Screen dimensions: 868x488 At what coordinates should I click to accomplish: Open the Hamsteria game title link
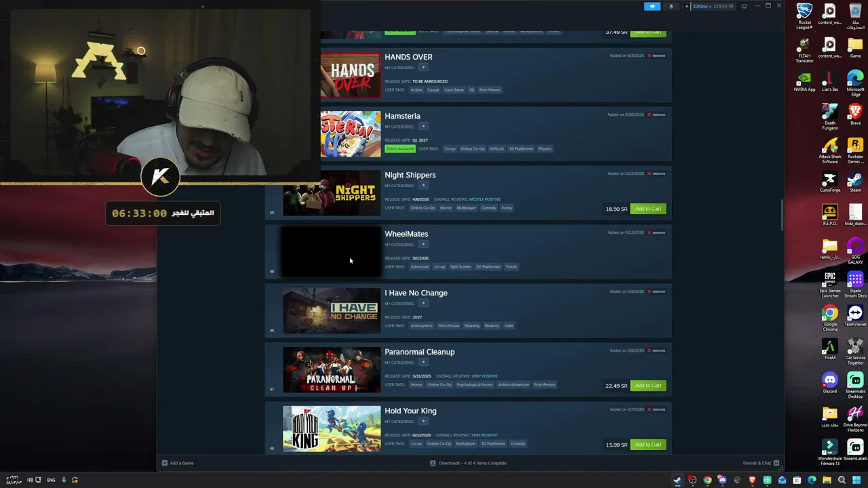[x=402, y=116]
